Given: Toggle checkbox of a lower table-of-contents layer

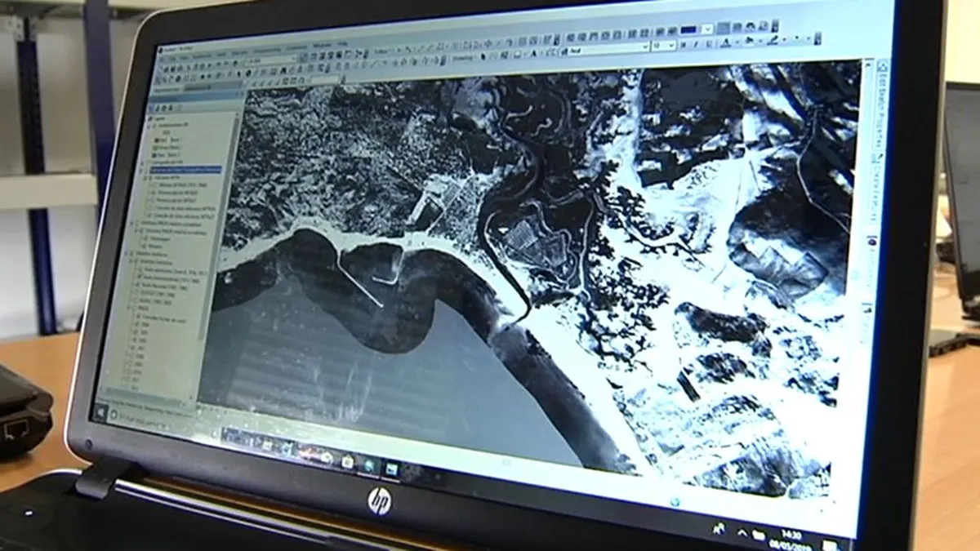Looking at the screenshot, I should (137, 323).
